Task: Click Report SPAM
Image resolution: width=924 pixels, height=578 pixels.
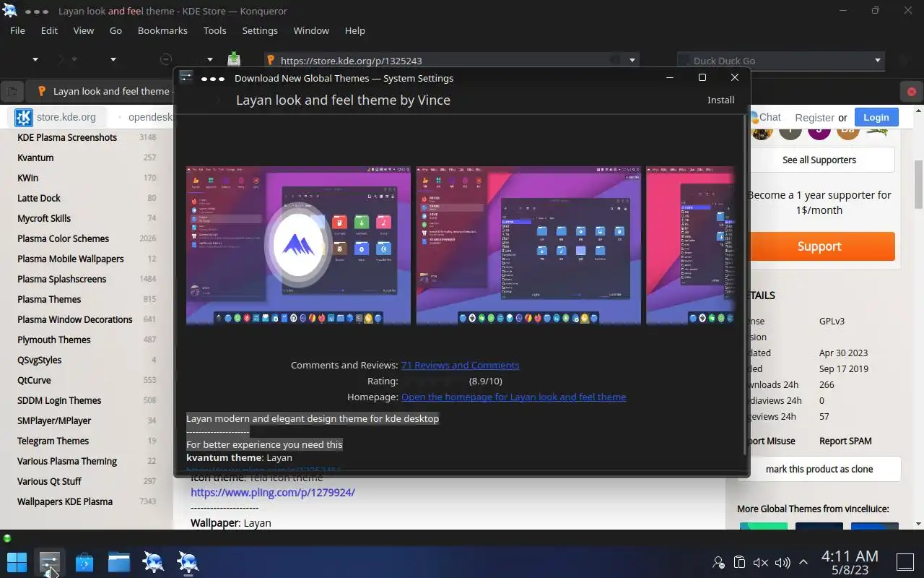Action: click(845, 441)
